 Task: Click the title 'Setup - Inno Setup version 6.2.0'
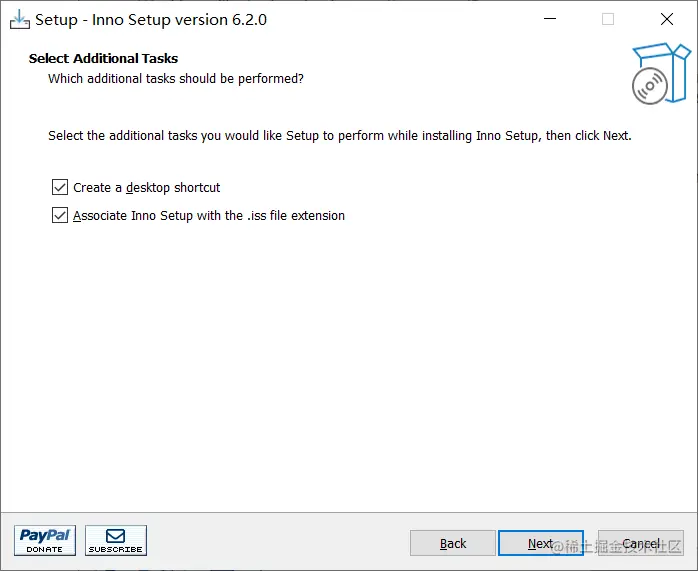click(151, 20)
